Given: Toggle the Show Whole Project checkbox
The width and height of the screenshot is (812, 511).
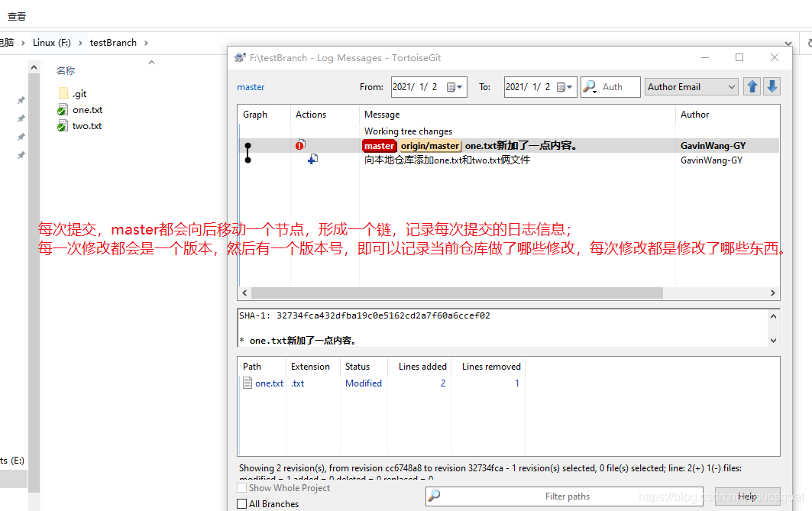Looking at the screenshot, I should pos(242,487).
